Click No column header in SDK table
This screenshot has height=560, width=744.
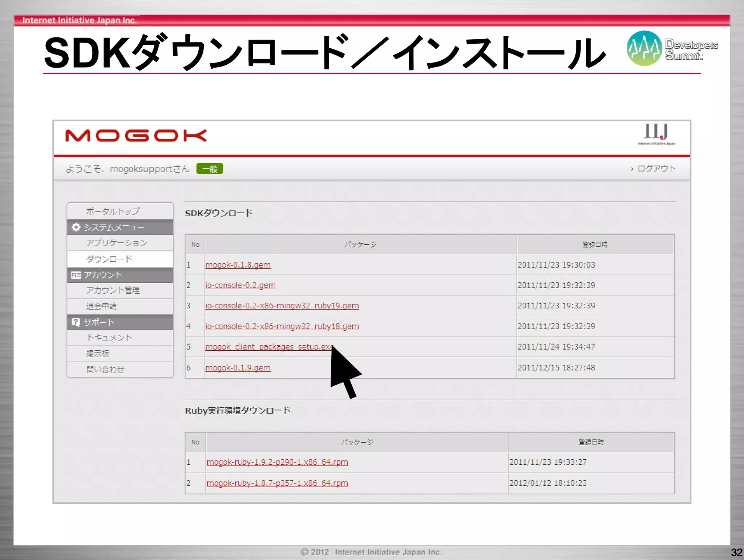point(195,245)
